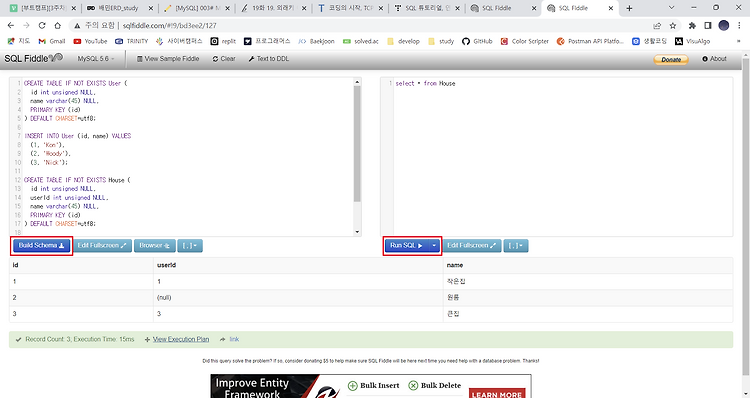
Task: Toggle the browser side panel icon
Action: pos(708,25)
